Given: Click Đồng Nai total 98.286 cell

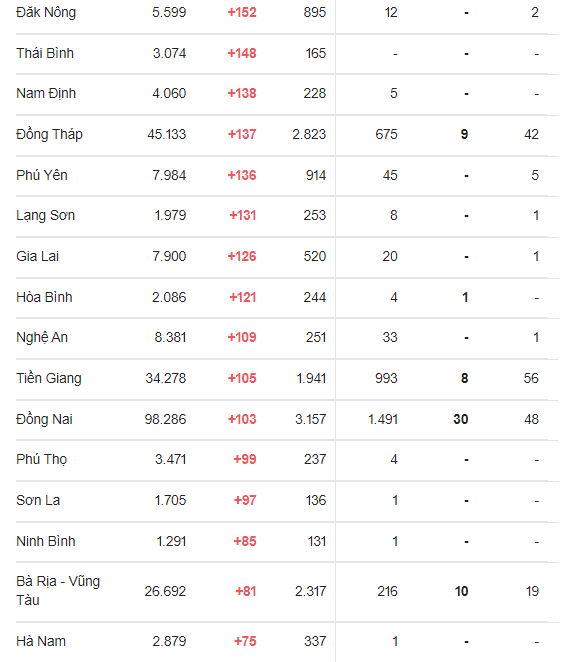Looking at the screenshot, I should point(165,419).
